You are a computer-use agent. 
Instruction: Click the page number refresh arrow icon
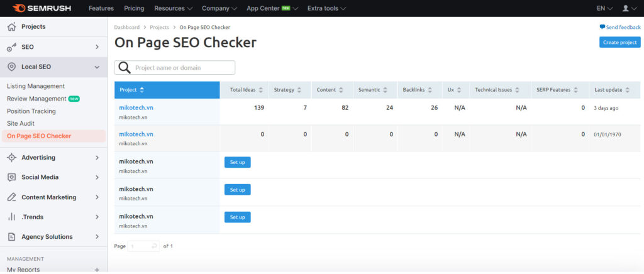155,246
